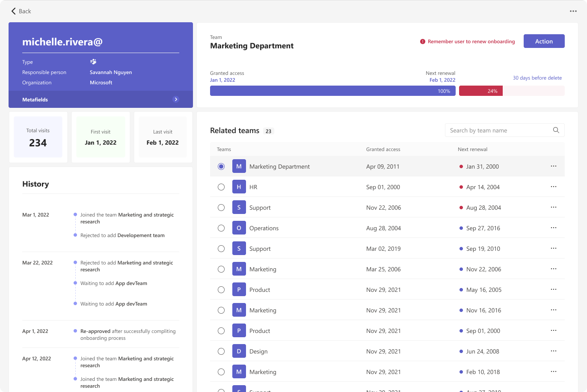Click the Microsoft Teams type icon

coord(93,62)
